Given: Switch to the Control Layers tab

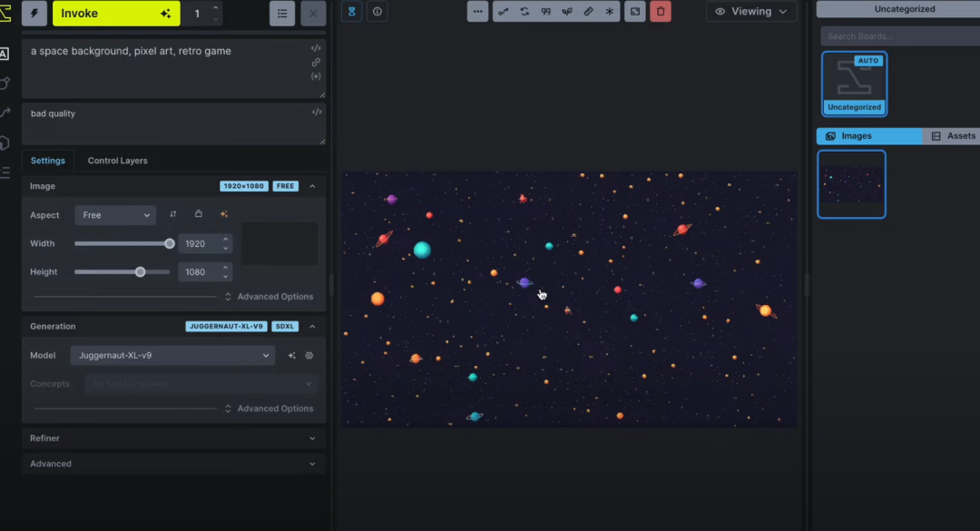Looking at the screenshot, I should coord(117,161).
